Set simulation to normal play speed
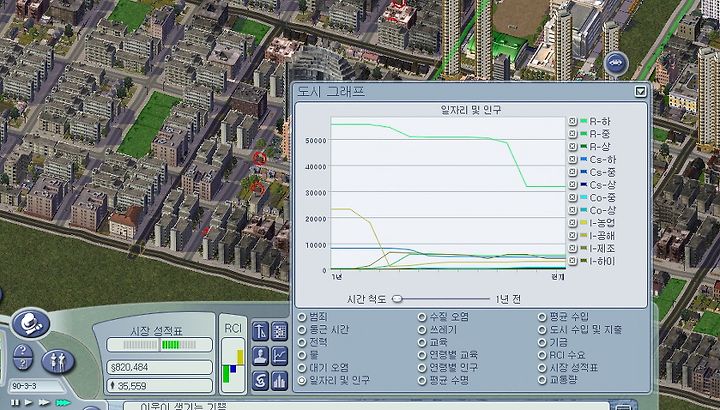Screen dimensions: 720x410 click(x=28, y=403)
